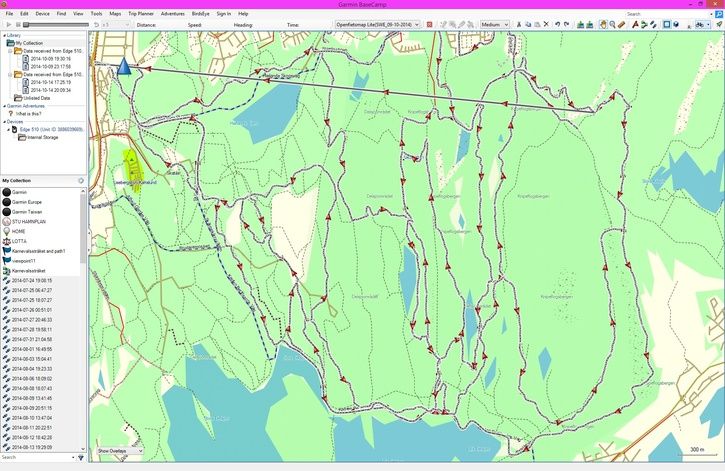Select the Cut icon in the toolbar

click(x=519, y=24)
